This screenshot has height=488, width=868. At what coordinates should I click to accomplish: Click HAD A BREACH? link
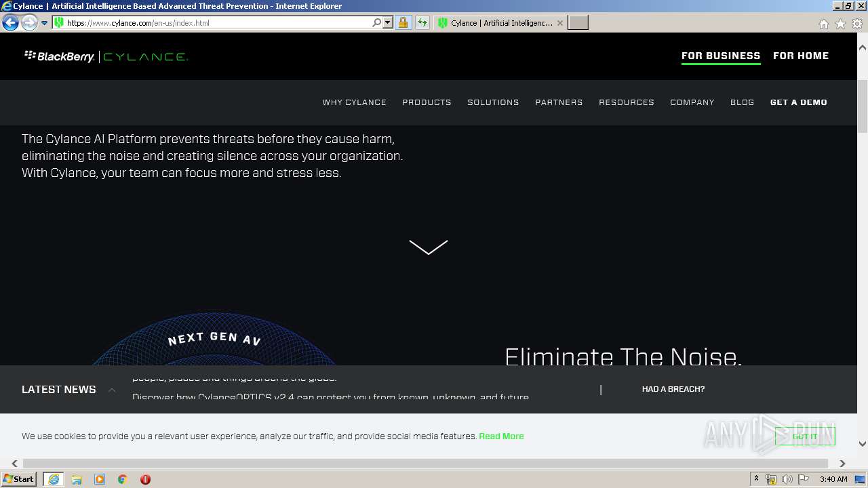(x=673, y=389)
